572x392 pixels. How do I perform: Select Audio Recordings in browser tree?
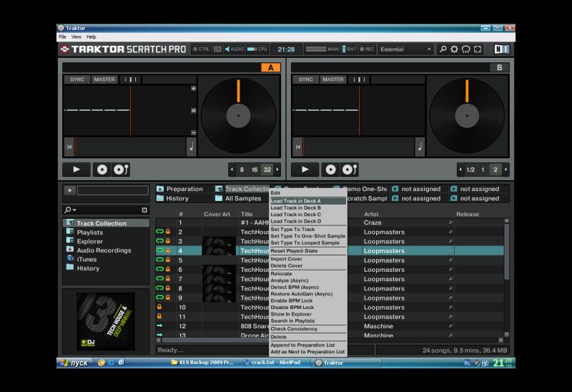(104, 250)
